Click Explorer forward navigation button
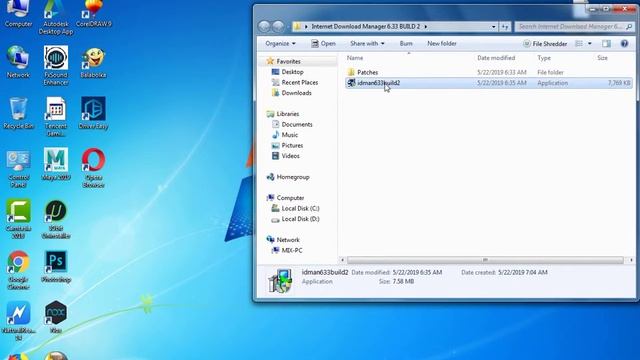The height and width of the screenshot is (360, 640). click(278, 27)
